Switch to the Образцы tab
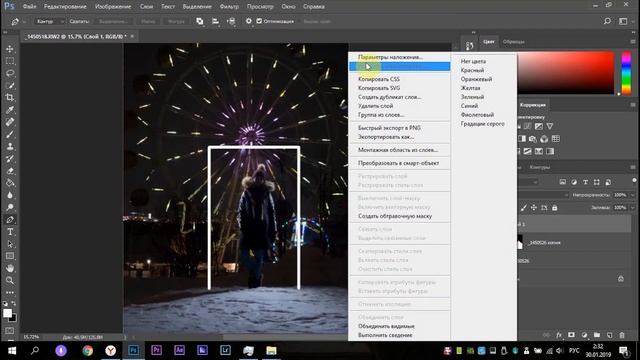 [x=513, y=42]
